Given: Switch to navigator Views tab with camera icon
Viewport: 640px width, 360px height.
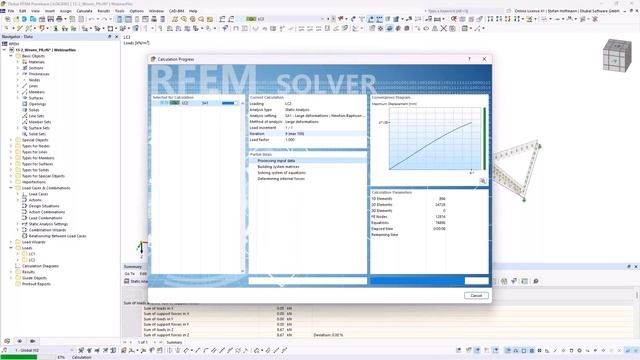Looking at the screenshot, I should 32,341.
